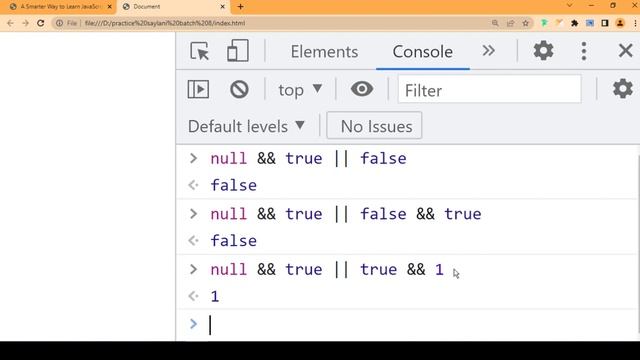Share this page icon
The height and width of the screenshot is (360, 640).
pos(510,23)
